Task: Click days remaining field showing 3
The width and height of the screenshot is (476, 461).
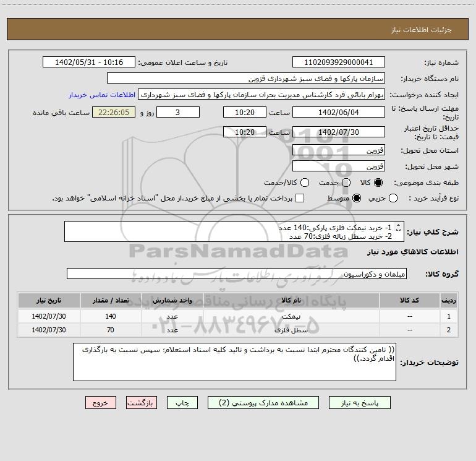Action: 178,112
